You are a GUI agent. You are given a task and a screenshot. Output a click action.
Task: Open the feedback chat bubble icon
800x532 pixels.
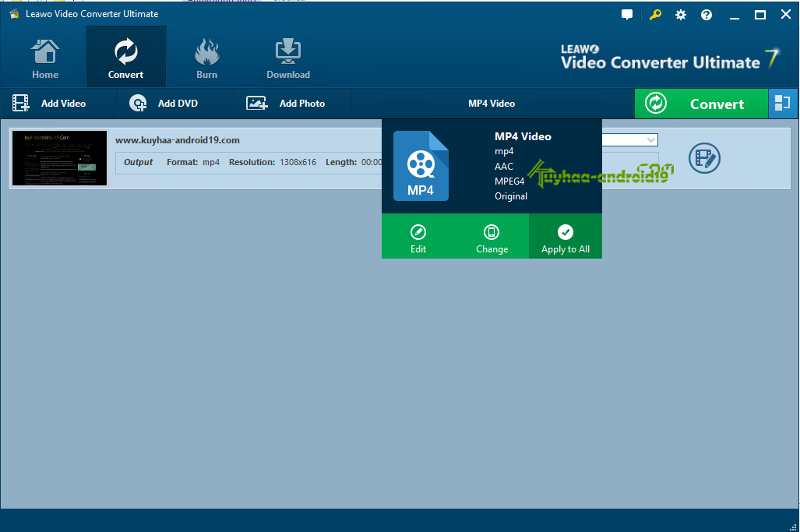click(627, 15)
